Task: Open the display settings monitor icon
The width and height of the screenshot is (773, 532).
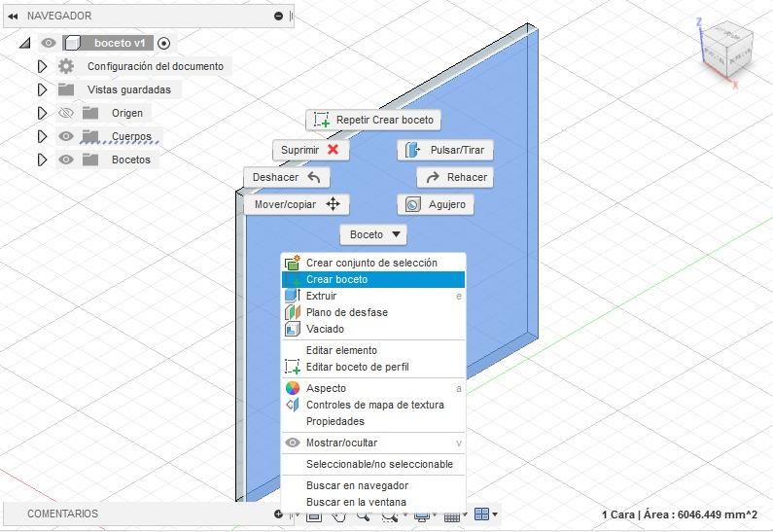Action: point(421,516)
